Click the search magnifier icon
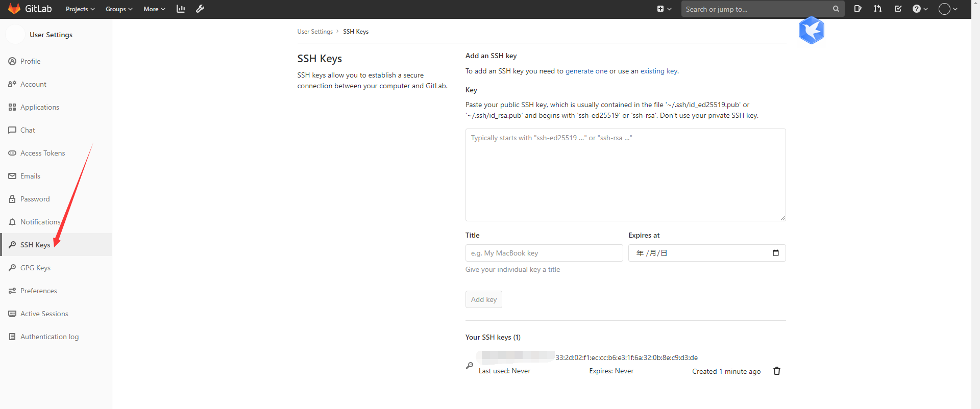The width and height of the screenshot is (980, 409). pos(836,9)
